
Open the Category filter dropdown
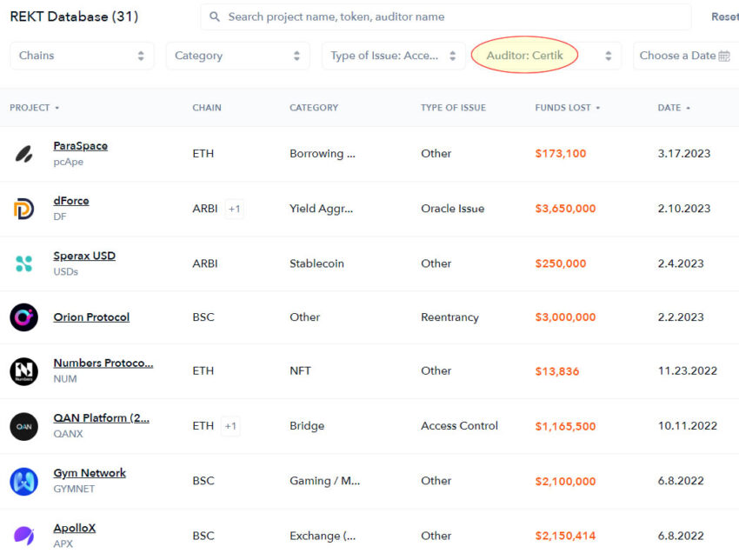pos(237,56)
